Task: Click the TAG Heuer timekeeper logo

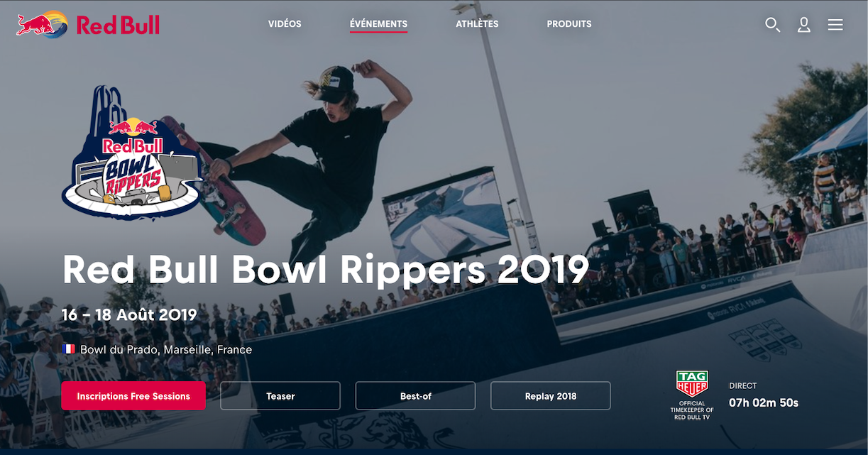Action: tap(692, 395)
